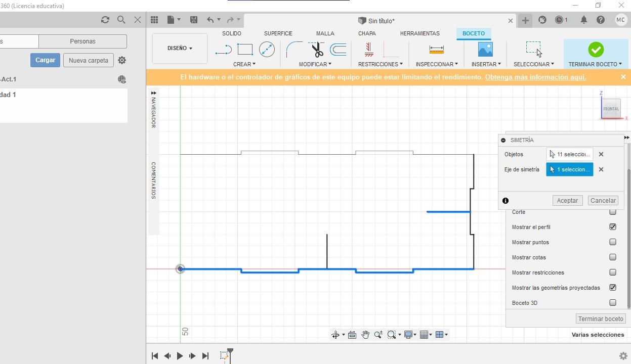Open the Measure ruler tool
The width and height of the screenshot is (631, 364).
436,50
